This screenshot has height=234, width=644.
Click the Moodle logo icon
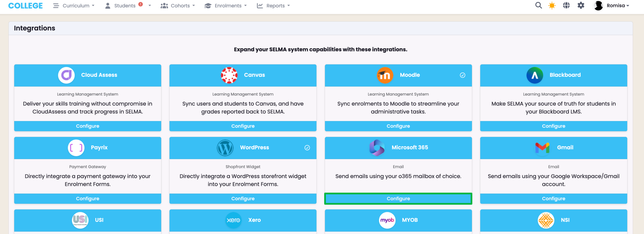(x=385, y=75)
